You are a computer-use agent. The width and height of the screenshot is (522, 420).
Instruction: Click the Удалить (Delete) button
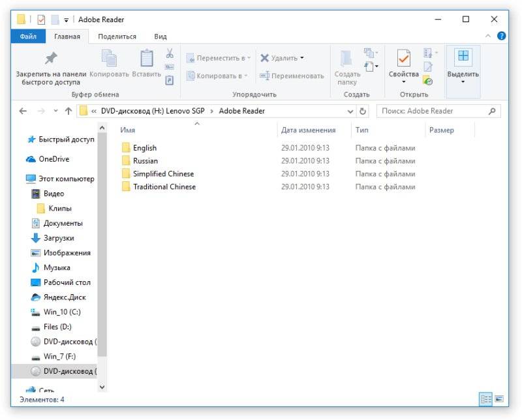[279, 58]
